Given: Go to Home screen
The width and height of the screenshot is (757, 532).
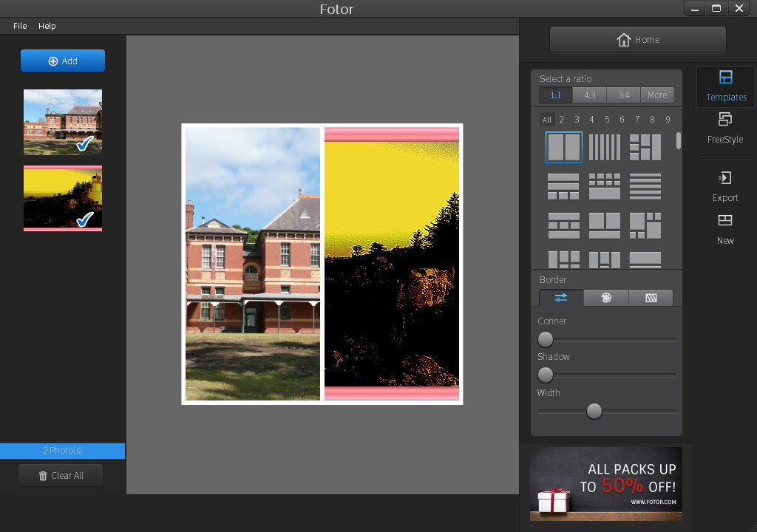Looking at the screenshot, I should point(638,40).
